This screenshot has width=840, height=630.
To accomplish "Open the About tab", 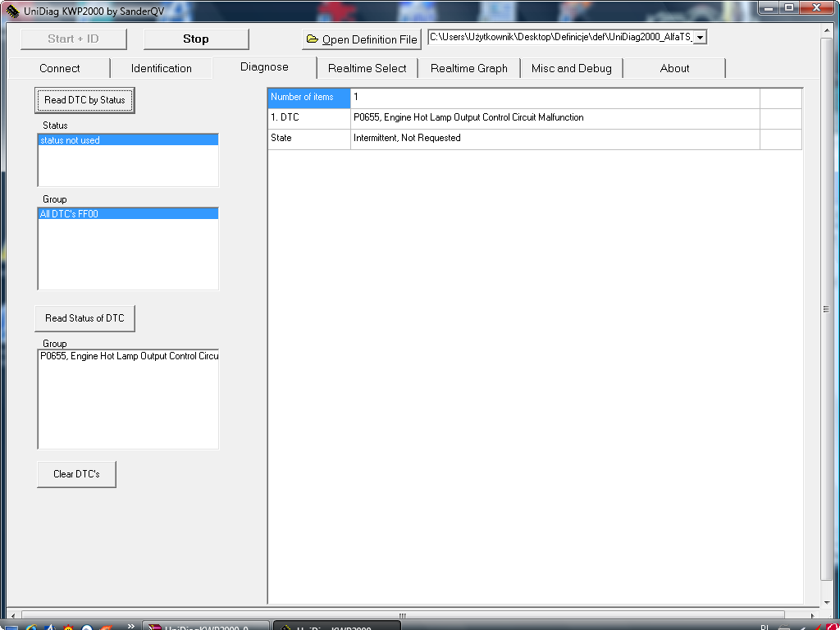I will 674,69.
